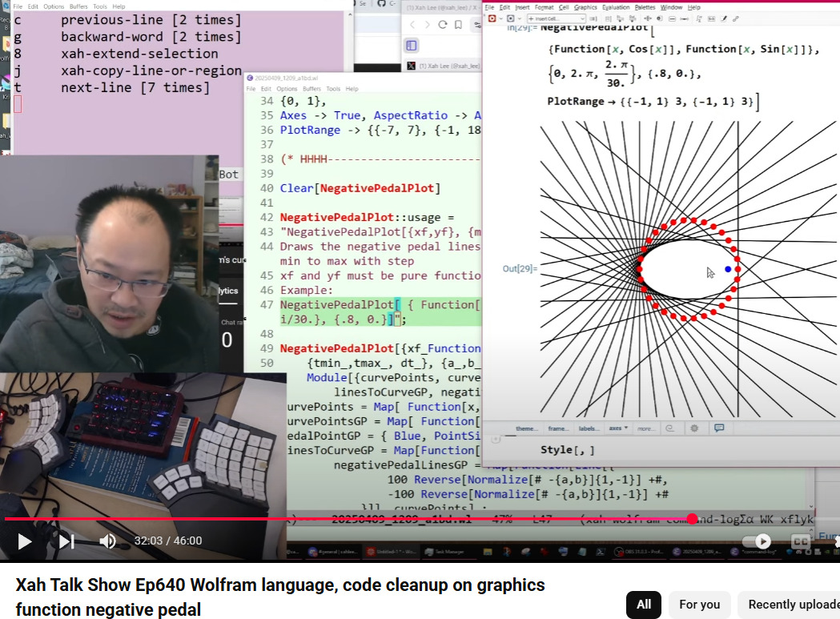Click the browser bookmark icon
The height and width of the screenshot is (619, 840).
[x=459, y=25]
